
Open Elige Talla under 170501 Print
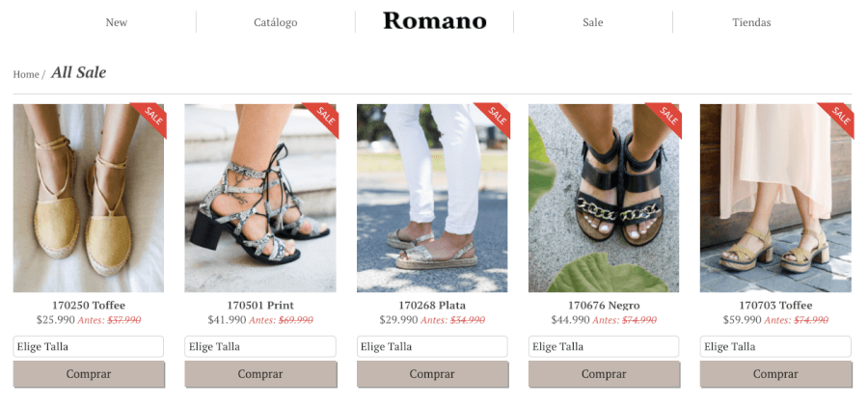(260, 346)
